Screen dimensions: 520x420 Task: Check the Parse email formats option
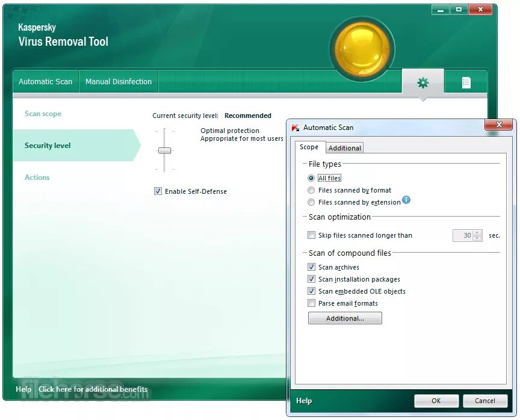(312, 303)
